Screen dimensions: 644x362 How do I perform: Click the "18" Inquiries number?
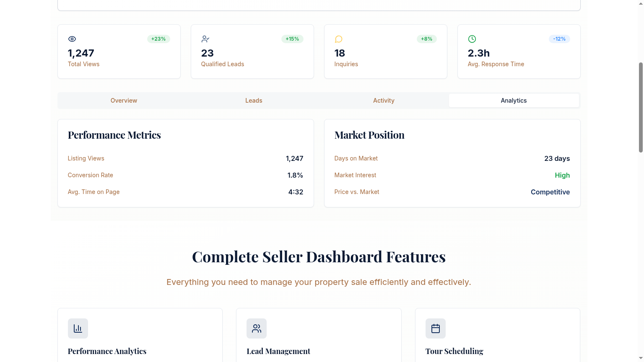(x=340, y=53)
